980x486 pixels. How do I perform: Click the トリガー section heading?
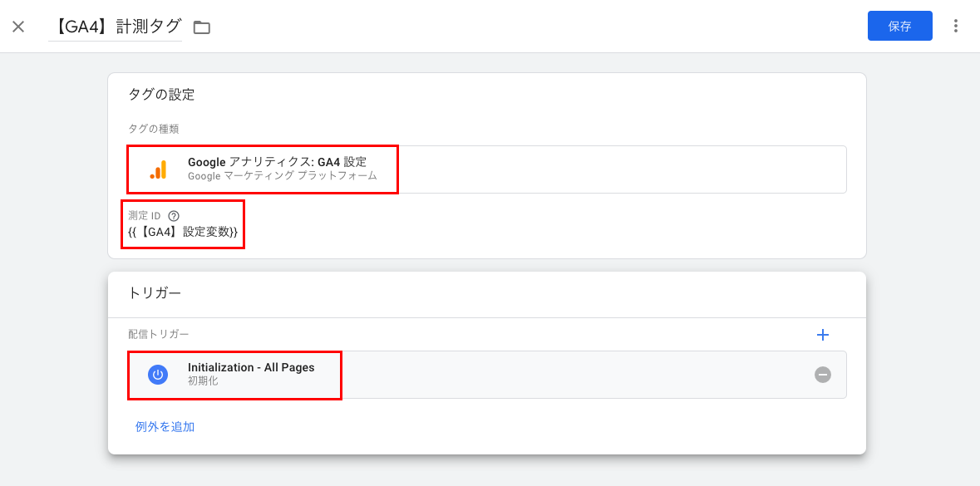point(155,292)
